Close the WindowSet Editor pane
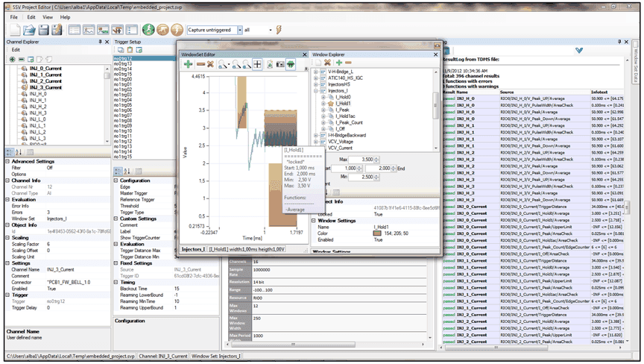Image resolution: width=644 pixels, height=364 pixels. (305, 54)
